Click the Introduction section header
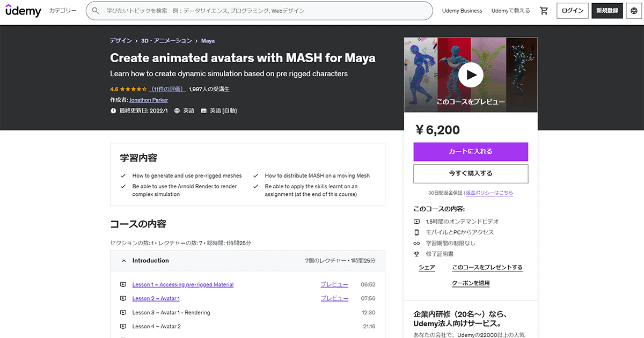The height and width of the screenshot is (338, 644). pyautogui.click(x=247, y=261)
